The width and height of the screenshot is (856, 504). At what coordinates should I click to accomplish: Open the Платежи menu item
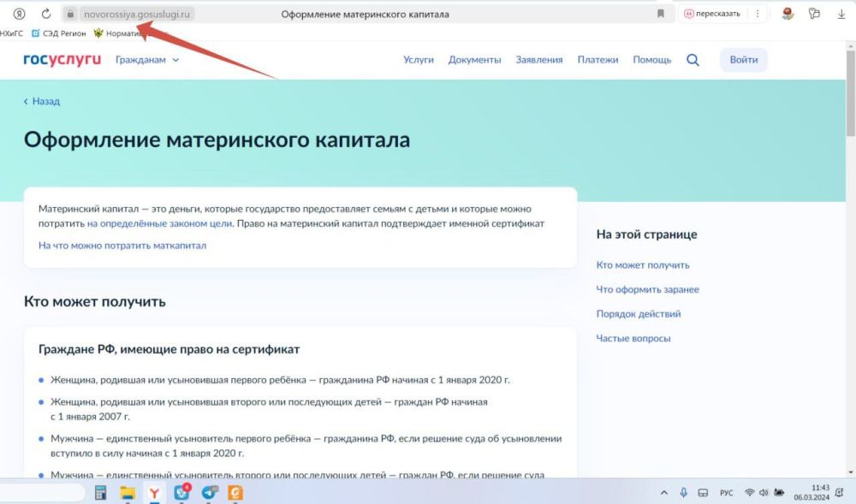click(x=597, y=60)
